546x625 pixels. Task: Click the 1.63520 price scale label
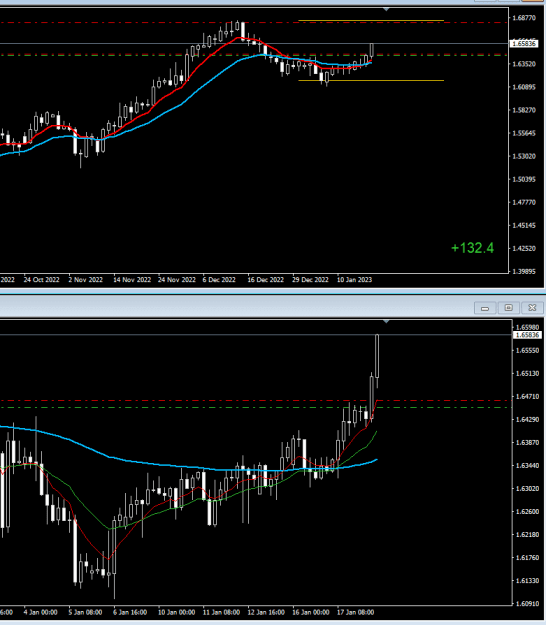pos(524,64)
